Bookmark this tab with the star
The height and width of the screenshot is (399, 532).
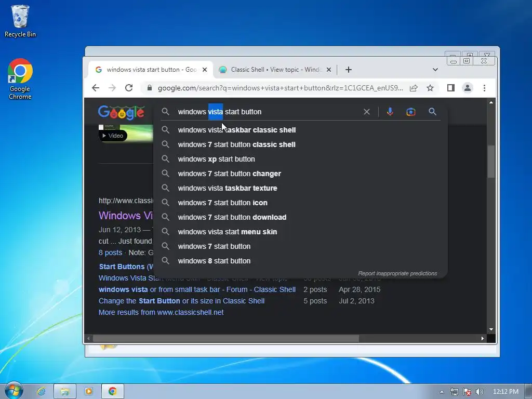click(x=430, y=88)
